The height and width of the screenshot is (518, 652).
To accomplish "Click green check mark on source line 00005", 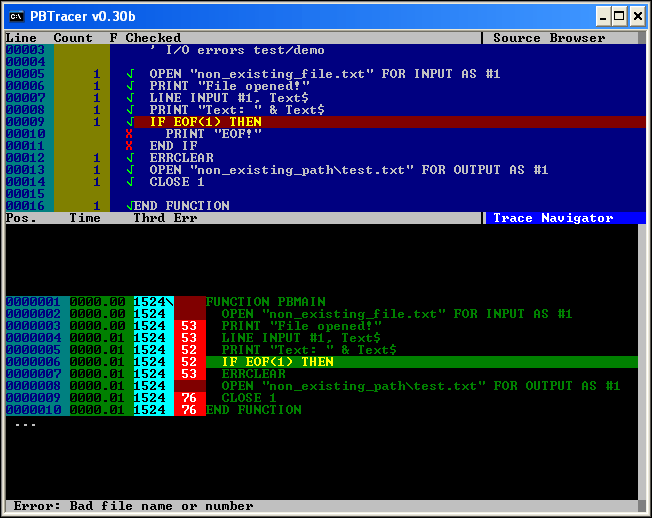I will click(x=130, y=74).
